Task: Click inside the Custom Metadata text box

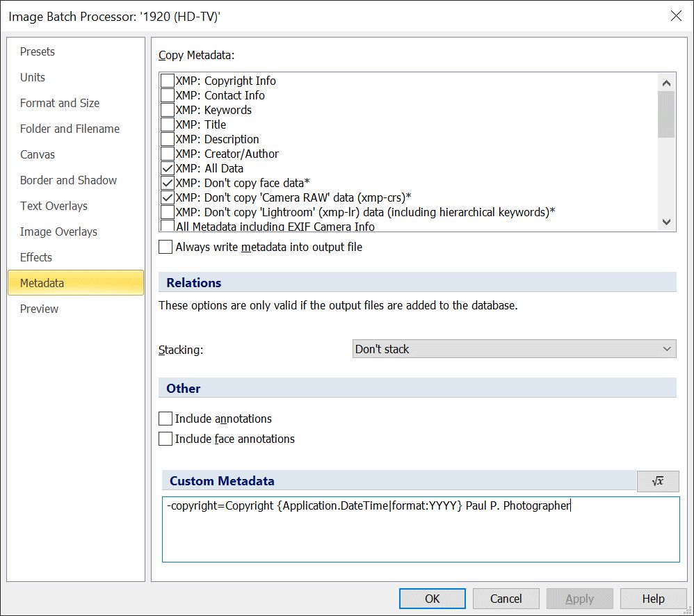Action: (x=421, y=529)
